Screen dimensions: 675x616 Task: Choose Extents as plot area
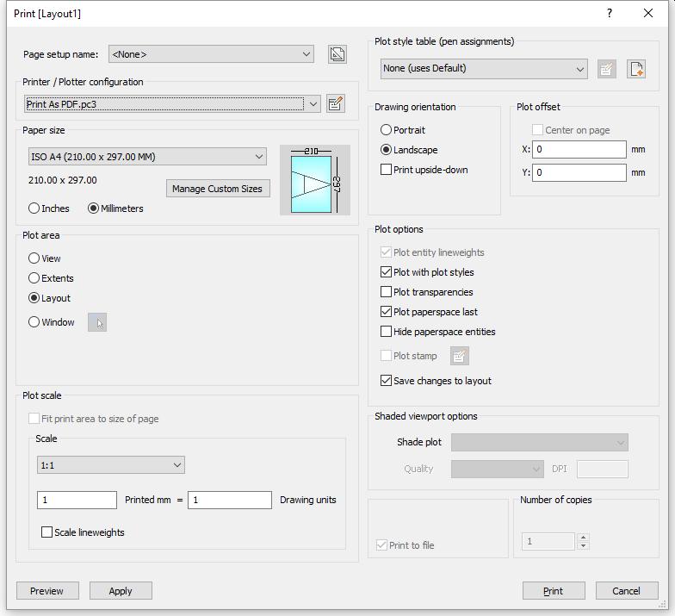pos(34,278)
